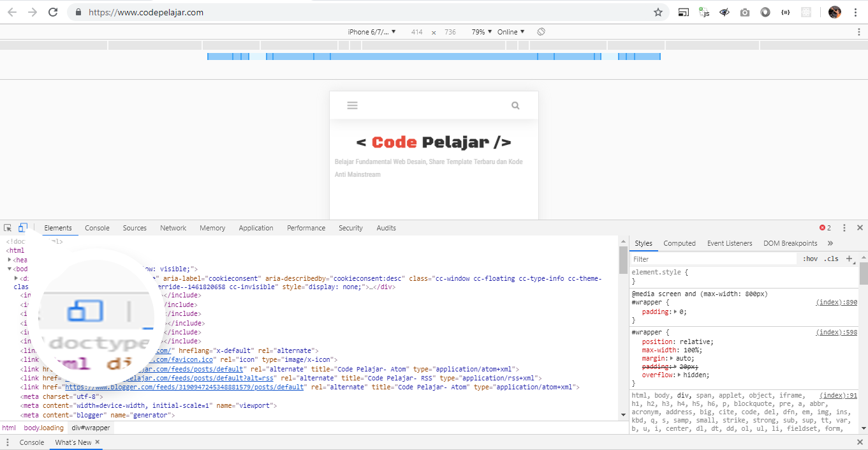The width and height of the screenshot is (868, 450).
Task: Open device toolbar more options menu
Action: tap(859, 32)
